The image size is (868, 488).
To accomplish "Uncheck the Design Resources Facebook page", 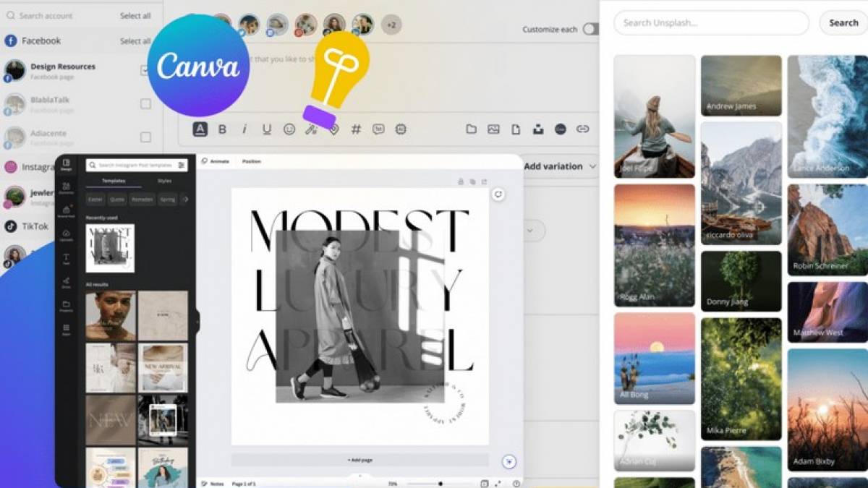I will (x=145, y=70).
